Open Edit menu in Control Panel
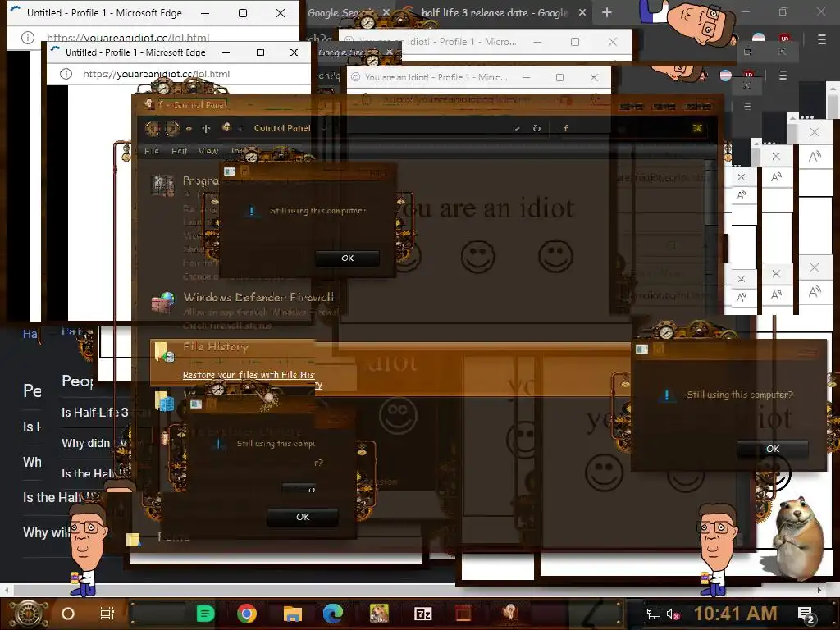 pyautogui.click(x=179, y=151)
